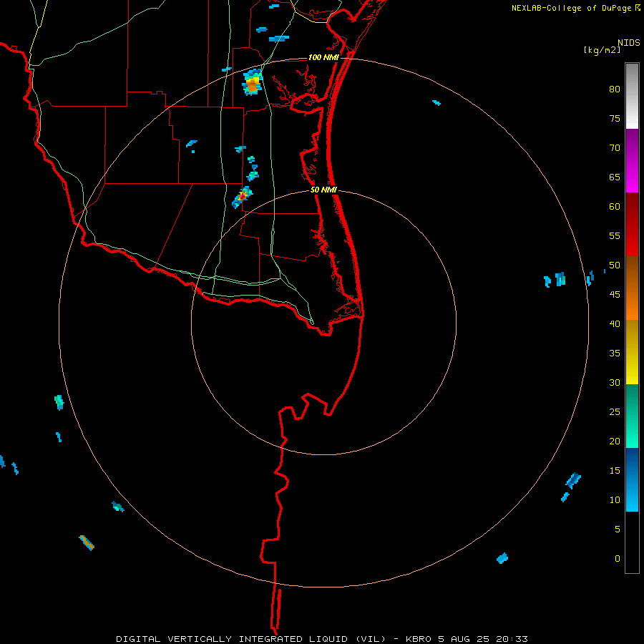
Task: Pick the green segment of the VIL scale
Action: pos(632,416)
